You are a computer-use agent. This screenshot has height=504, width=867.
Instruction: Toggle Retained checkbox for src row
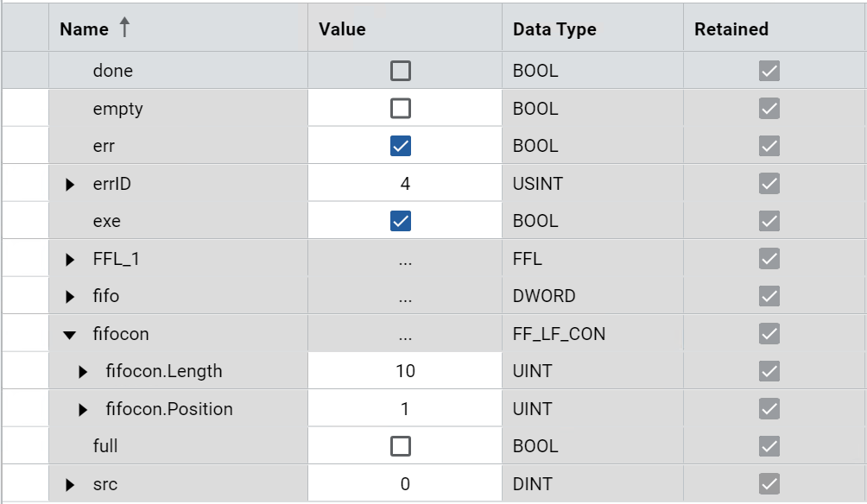(769, 484)
